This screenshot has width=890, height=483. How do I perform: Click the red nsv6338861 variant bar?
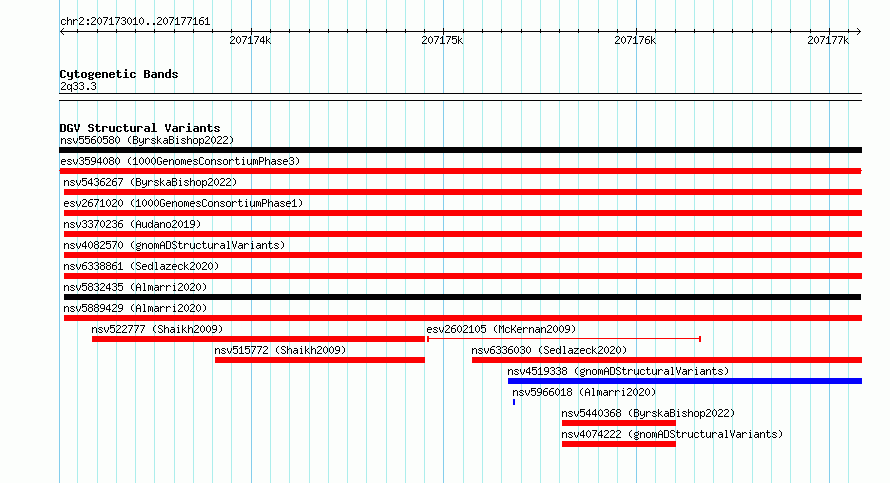(x=463, y=276)
